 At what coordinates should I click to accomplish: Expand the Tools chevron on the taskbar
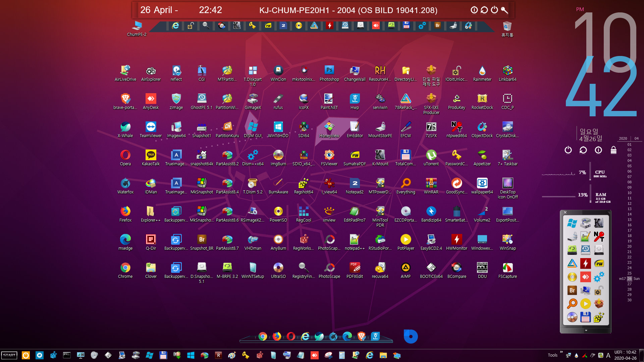point(561,352)
